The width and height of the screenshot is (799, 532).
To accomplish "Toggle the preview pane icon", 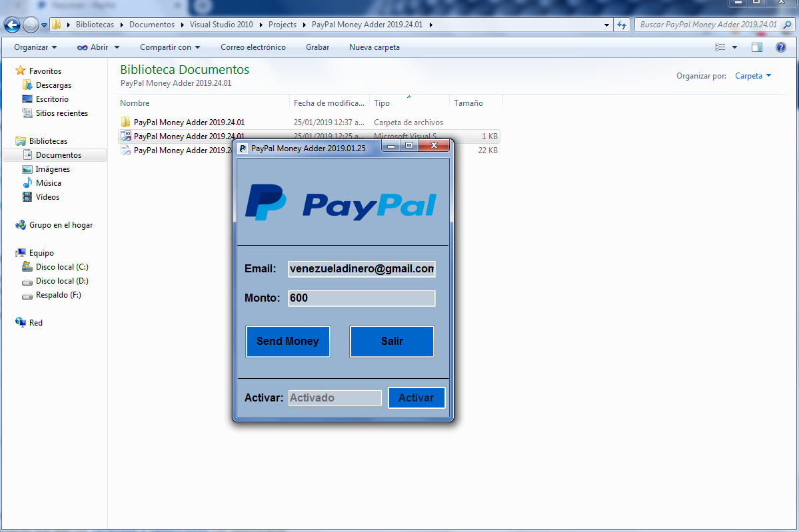I will (x=757, y=47).
